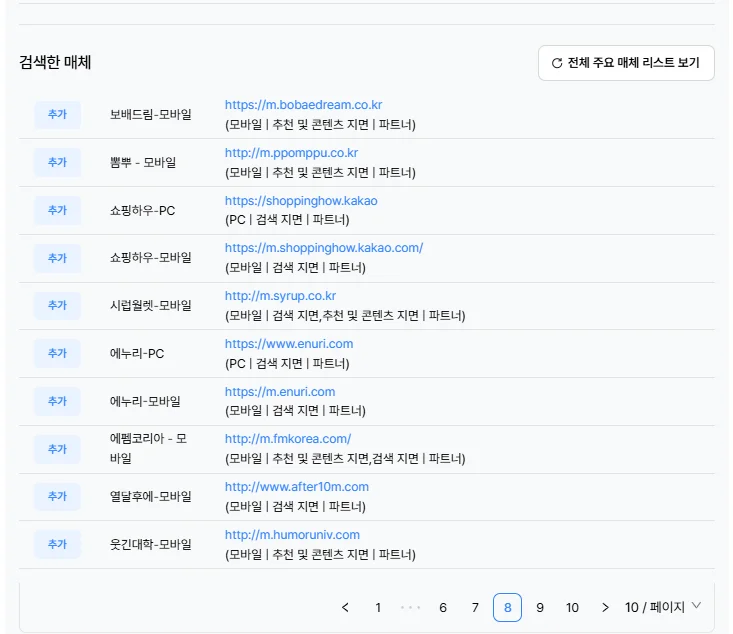The image size is (733, 634).
Task: Open link https://m.enuri.com
Action: 280,392
